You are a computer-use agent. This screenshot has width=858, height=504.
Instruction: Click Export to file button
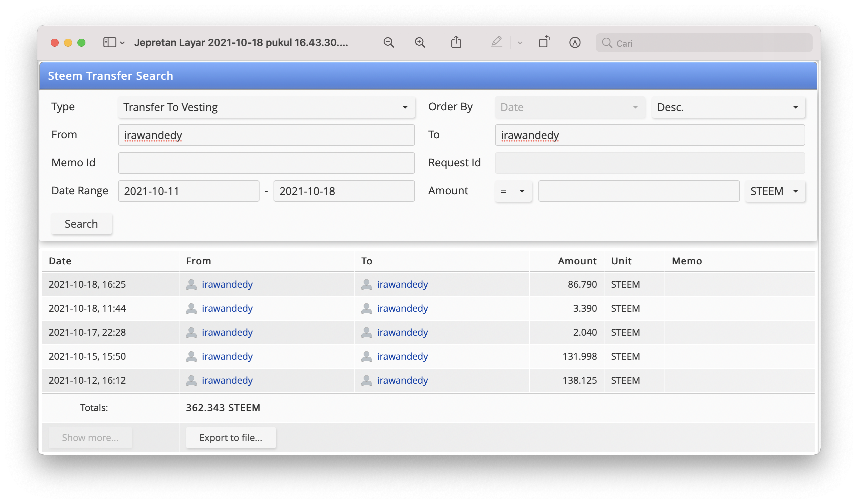click(x=231, y=437)
